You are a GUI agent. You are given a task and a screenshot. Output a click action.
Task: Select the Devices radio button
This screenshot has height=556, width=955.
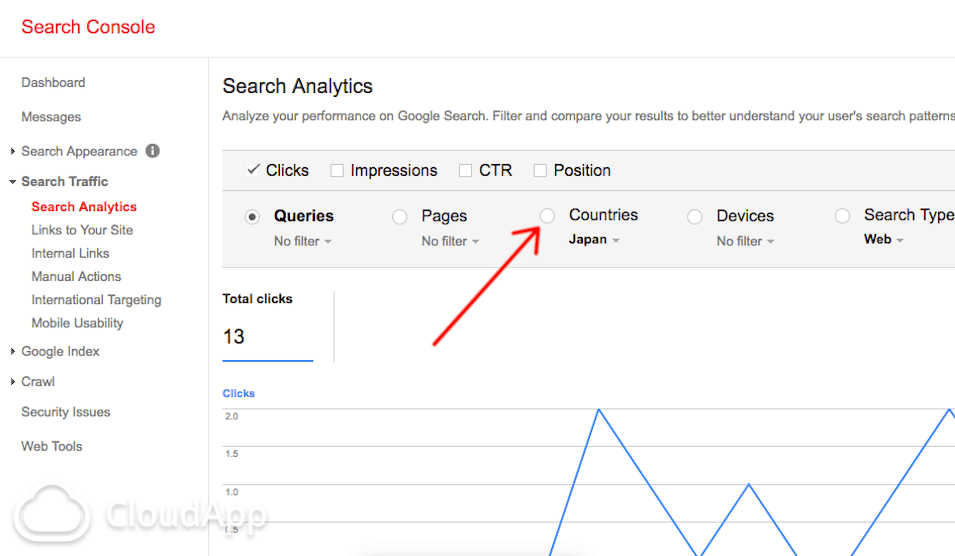pyautogui.click(x=695, y=216)
